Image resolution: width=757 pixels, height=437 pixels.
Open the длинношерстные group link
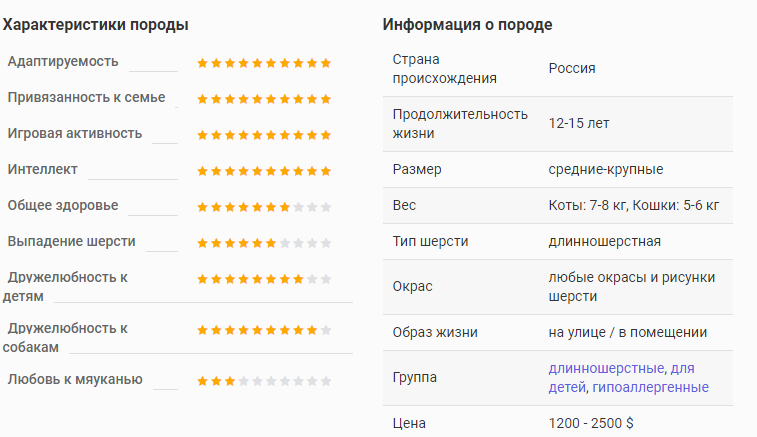pos(606,368)
